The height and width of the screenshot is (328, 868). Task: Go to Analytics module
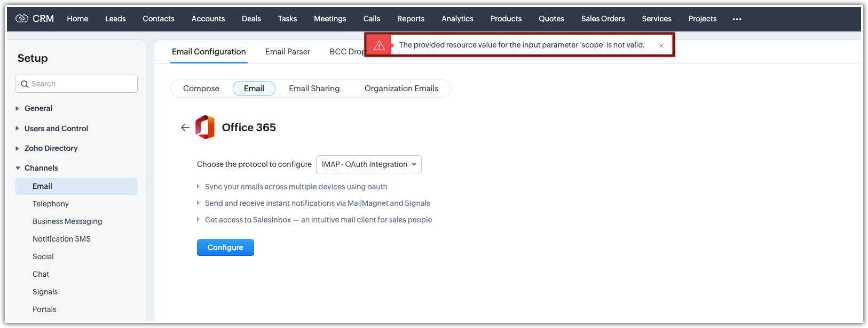457,19
